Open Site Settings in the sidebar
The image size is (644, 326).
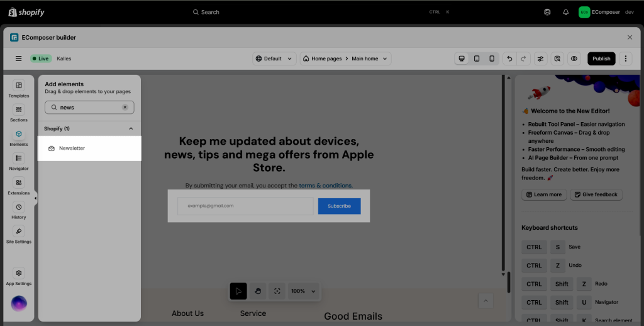(x=19, y=234)
